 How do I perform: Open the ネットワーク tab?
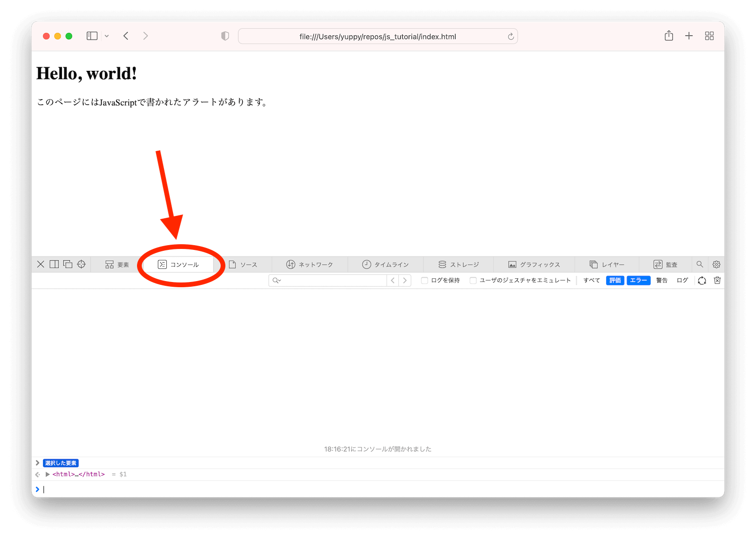coord(309,265)
